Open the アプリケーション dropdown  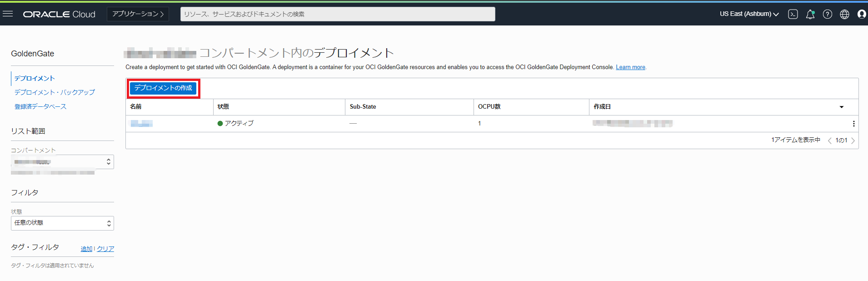pyautogui.click(x=138, y=14)
